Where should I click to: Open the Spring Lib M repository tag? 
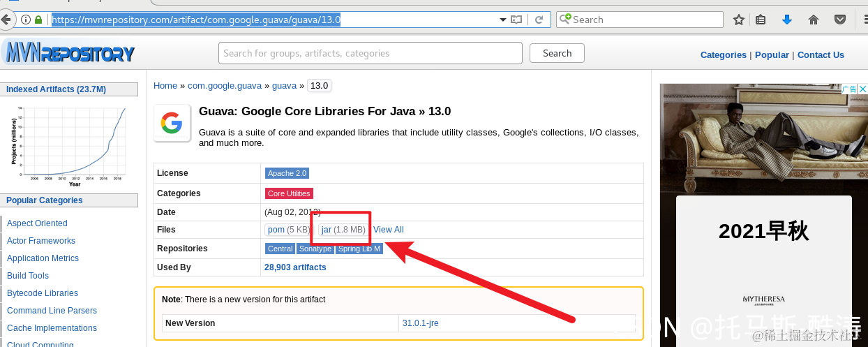[x=359, y=249]
